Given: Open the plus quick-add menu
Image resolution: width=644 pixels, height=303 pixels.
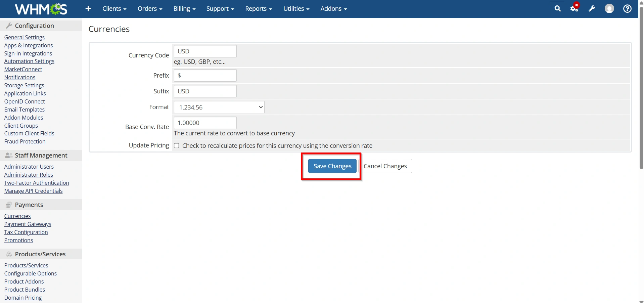Looking at the screenshot, I should click(x=88, y=9).
